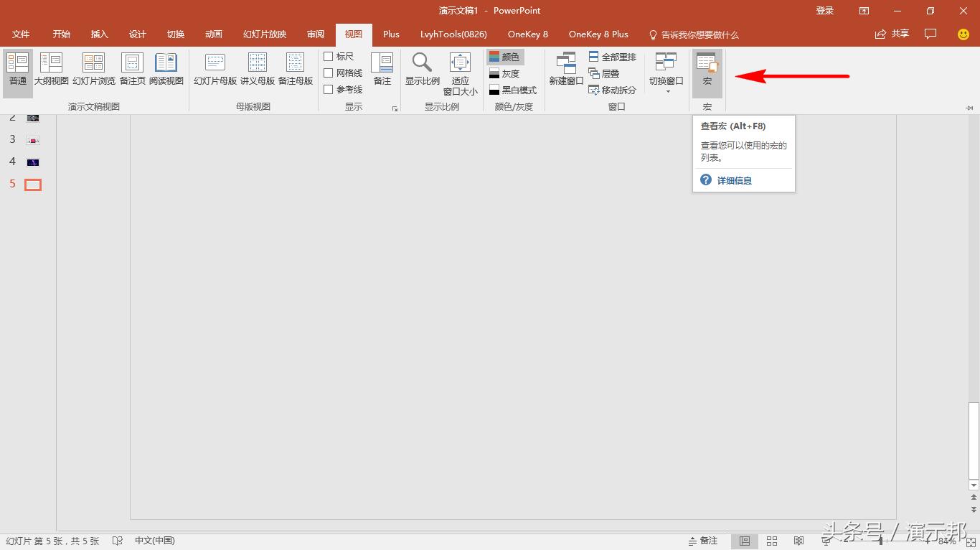Open Ribbon Display Options in title bar
Image resolution: width=980 pixels, height=550 pixels.
(864, 11)
